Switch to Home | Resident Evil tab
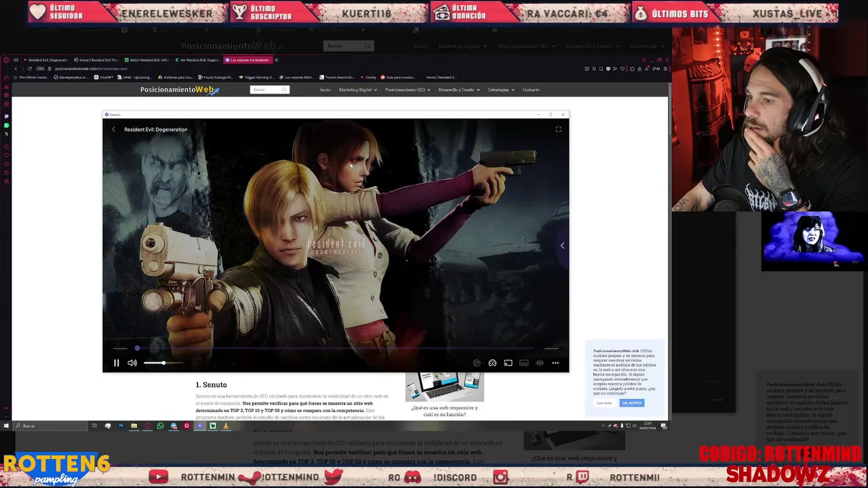868x488 pixels. tap(96, 60)
